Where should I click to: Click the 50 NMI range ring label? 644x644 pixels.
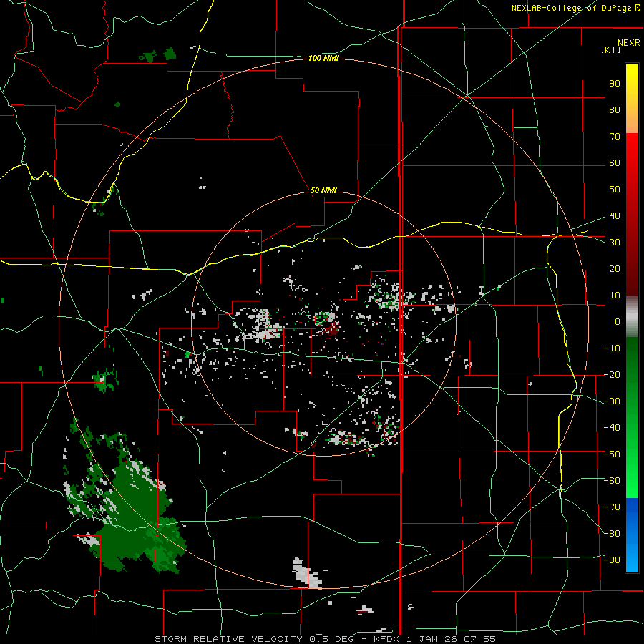323,190
